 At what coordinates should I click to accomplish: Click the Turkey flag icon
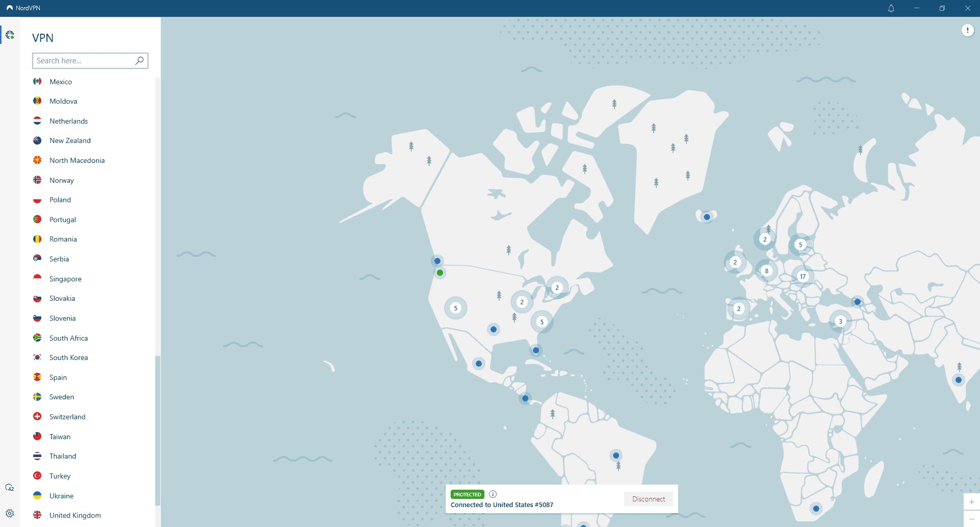pyautogui.click(x=37, y=476)
